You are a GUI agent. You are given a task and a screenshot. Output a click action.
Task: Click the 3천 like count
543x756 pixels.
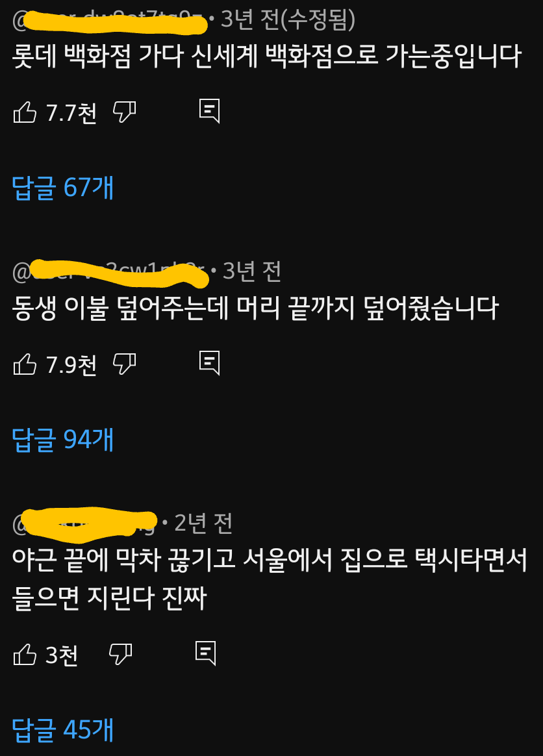tap(62, 655)
